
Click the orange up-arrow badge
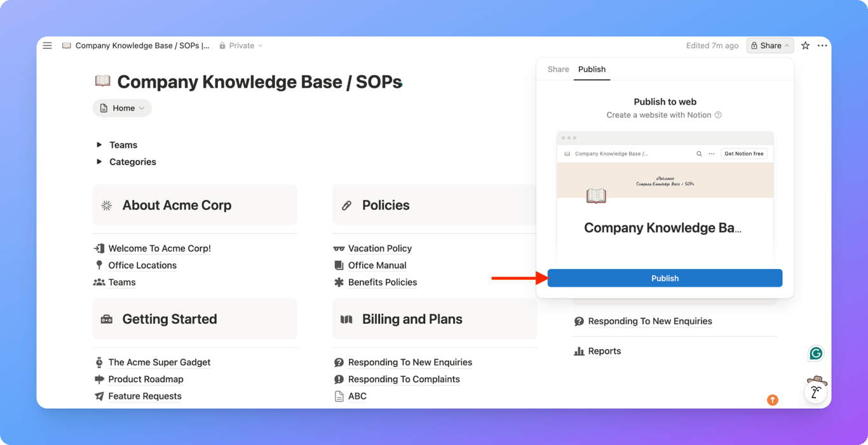[x=773, y=400]
